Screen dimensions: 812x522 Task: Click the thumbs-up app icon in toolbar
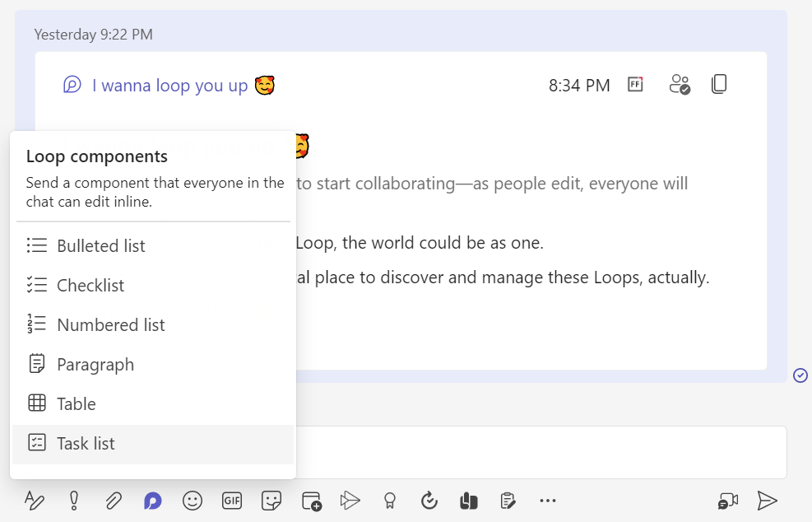coord(469,501)
